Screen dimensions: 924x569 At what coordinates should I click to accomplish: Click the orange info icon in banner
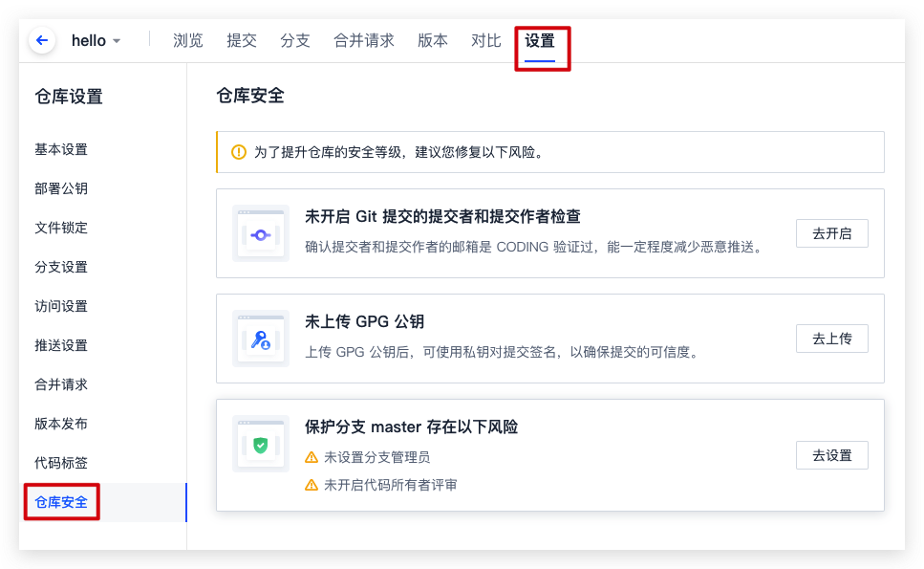click(239, 152)
